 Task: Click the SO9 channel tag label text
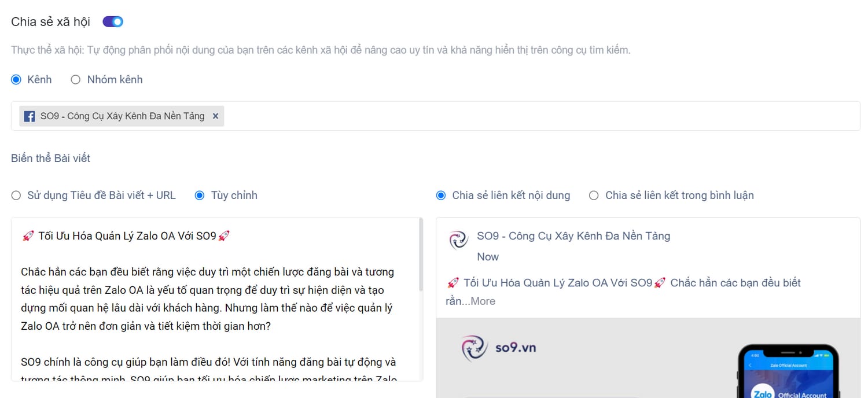pos(122,116)
